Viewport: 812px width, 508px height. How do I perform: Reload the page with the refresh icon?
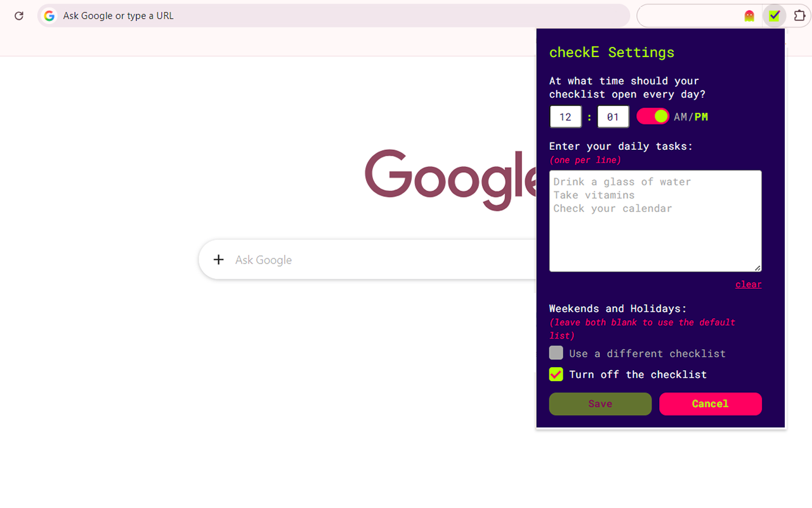[19, 16]
